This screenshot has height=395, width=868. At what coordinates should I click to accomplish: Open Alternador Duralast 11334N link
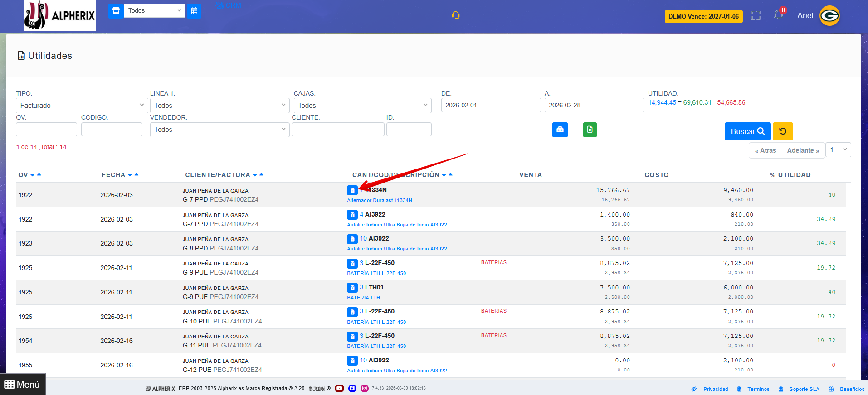tap(380, 200)
